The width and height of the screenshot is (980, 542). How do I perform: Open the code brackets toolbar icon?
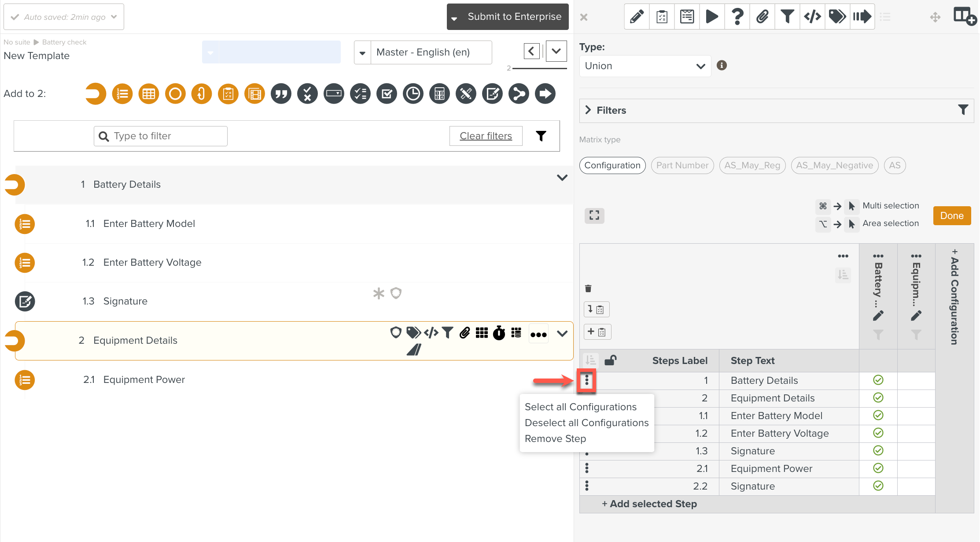pos(812,17)
